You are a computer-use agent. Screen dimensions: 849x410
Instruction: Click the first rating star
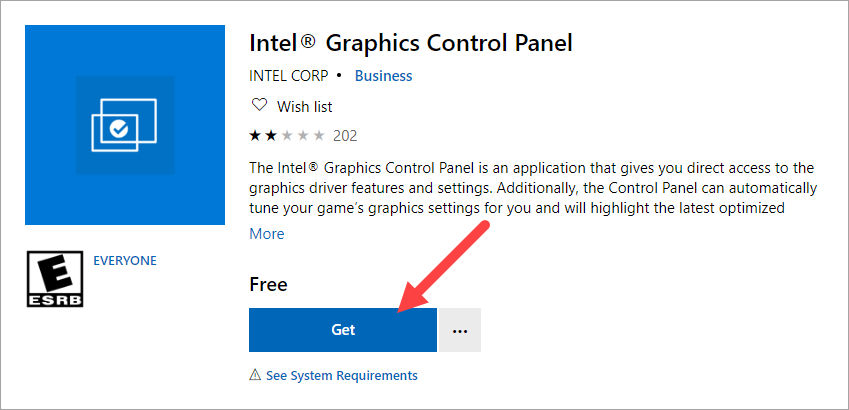pyautogui.click(x=255, y=136)
